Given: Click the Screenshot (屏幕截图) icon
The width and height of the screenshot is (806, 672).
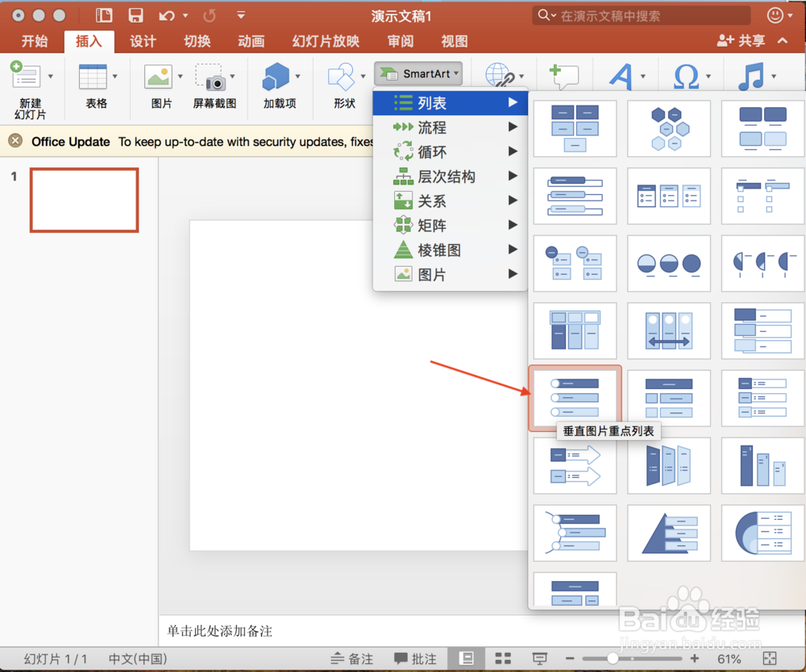Looking at the screenshot, I should 210,77.
